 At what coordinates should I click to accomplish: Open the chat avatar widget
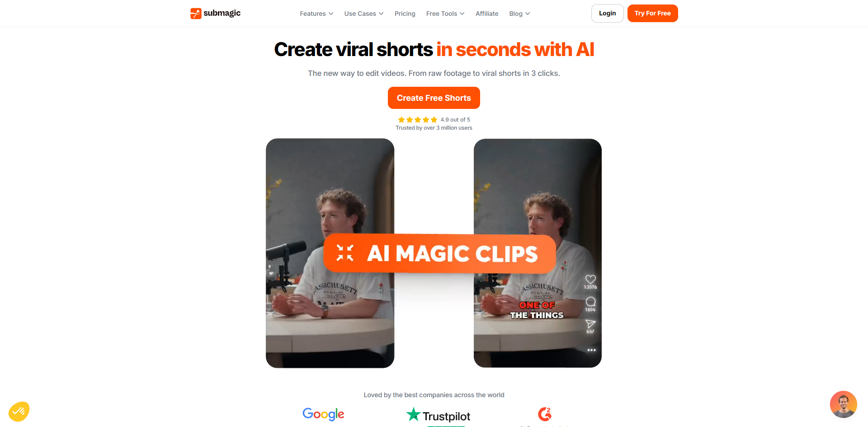point(843,404)
